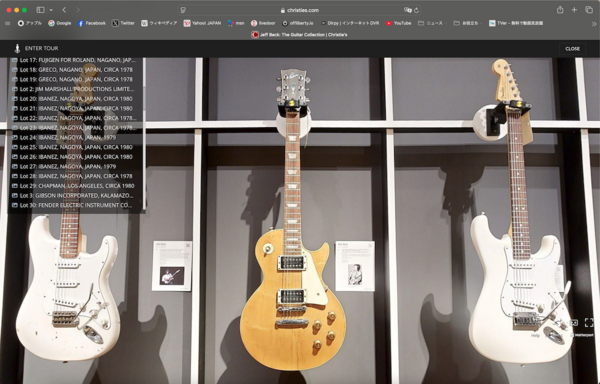This screenshot has width=600, height=384.
Task: Open the Dirpy インターネットDVR bookmark
Action: tap(350, 23)
